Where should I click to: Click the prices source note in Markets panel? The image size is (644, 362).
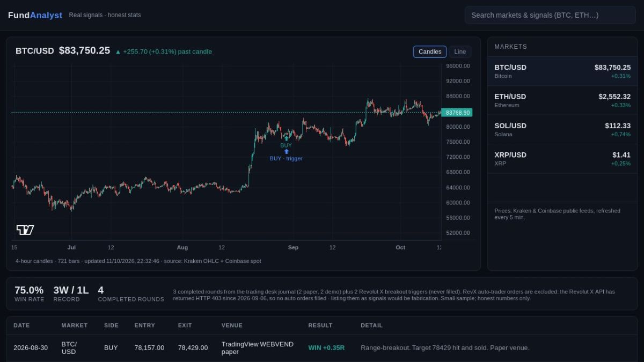557,214
